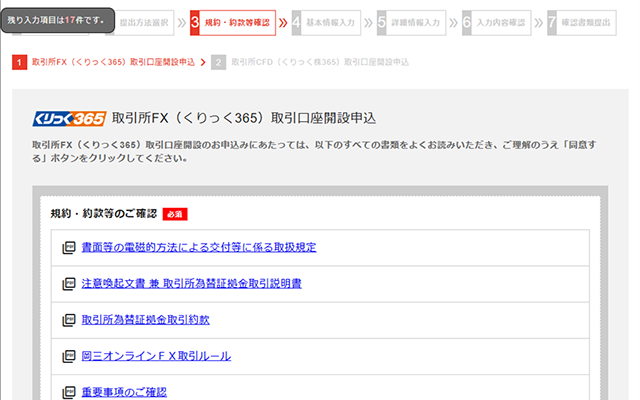Select step 7 確認書類提出 tab
640x400 pixels.
pyautogui.click(x=582, y=23)
